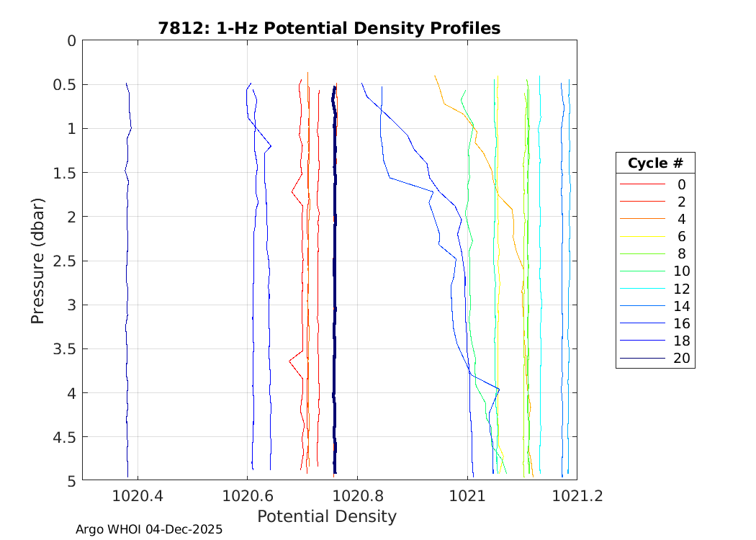Select legend entry label '10'
Viewport: 756px width, 540px height.
click(681, 271)
